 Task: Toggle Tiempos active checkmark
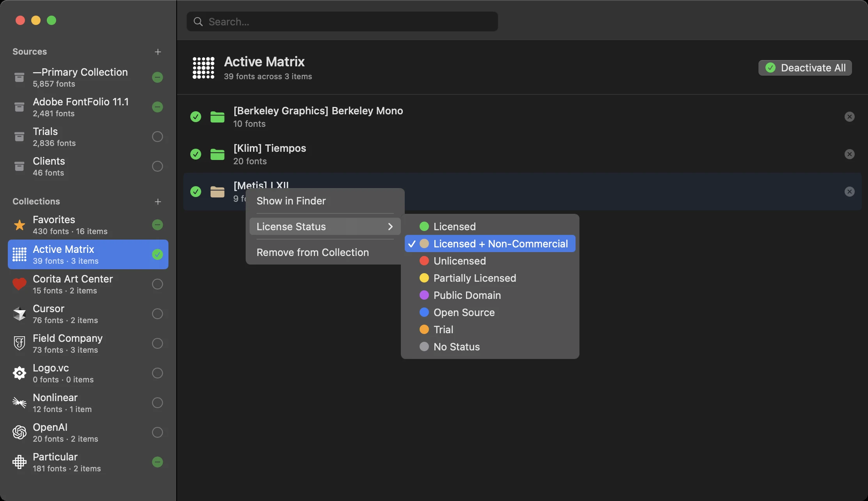196,154
